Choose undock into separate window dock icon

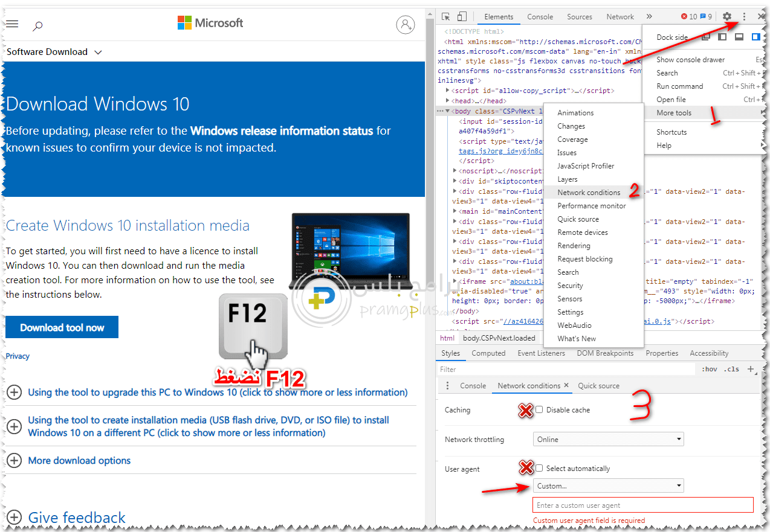pos(705,37)
